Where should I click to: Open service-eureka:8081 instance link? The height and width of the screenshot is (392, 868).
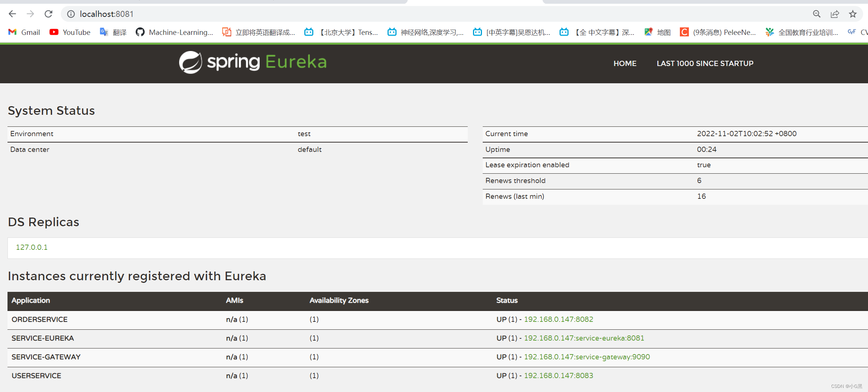584,338
